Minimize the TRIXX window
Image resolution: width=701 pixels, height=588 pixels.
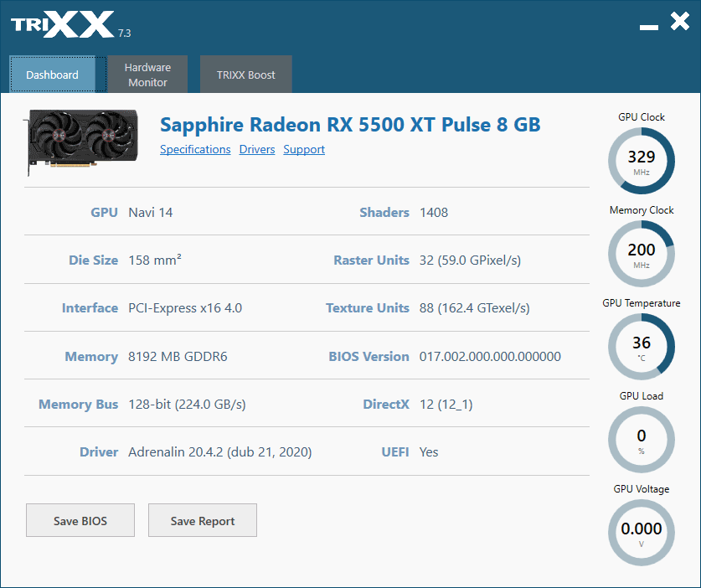649,28
